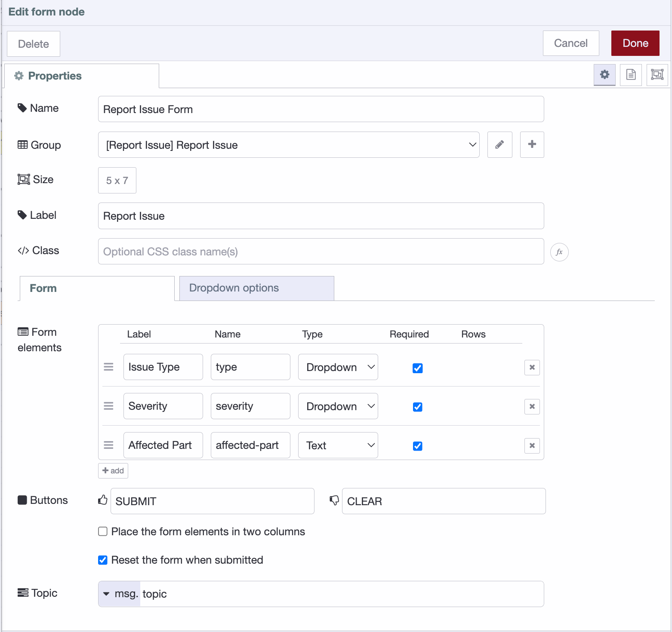The image size is (672, 632).
Task: Click the Delete button
Action: [x=34, y=44]
